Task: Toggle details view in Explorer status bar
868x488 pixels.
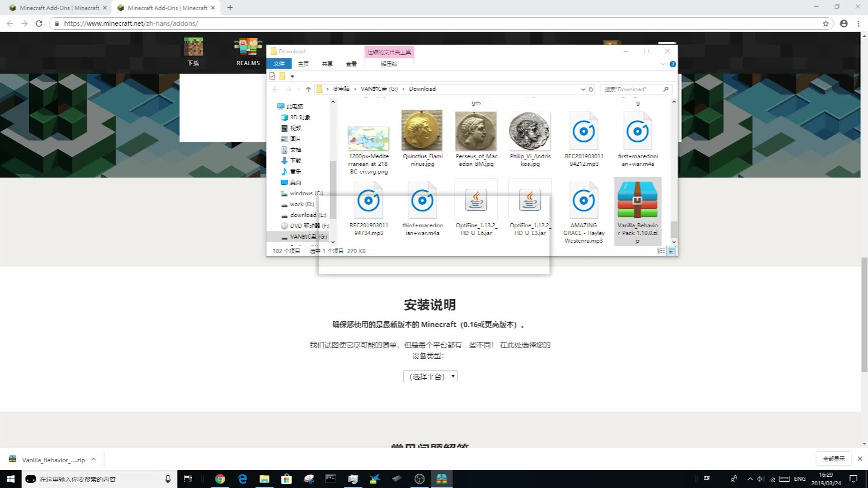Action: click(x=661, y=251)
